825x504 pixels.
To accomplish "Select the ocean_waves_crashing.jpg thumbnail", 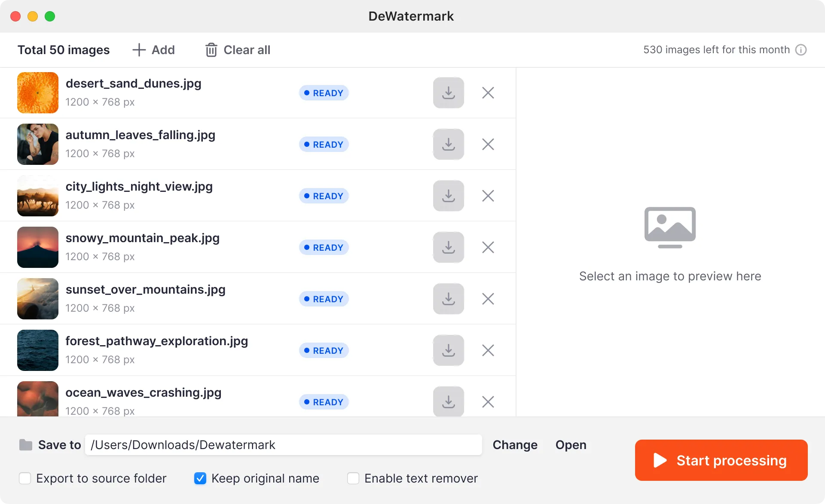I will click(x=38, y=399).
